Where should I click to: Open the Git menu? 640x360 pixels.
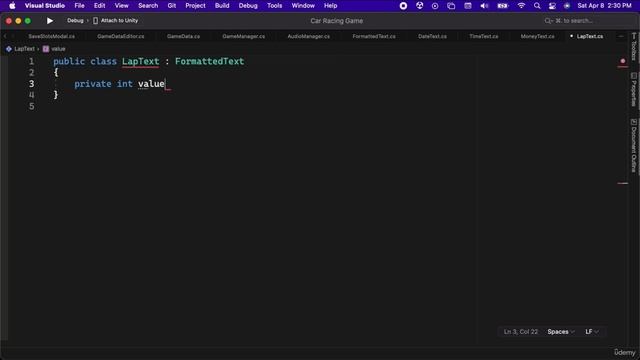[x=172, y=6]
